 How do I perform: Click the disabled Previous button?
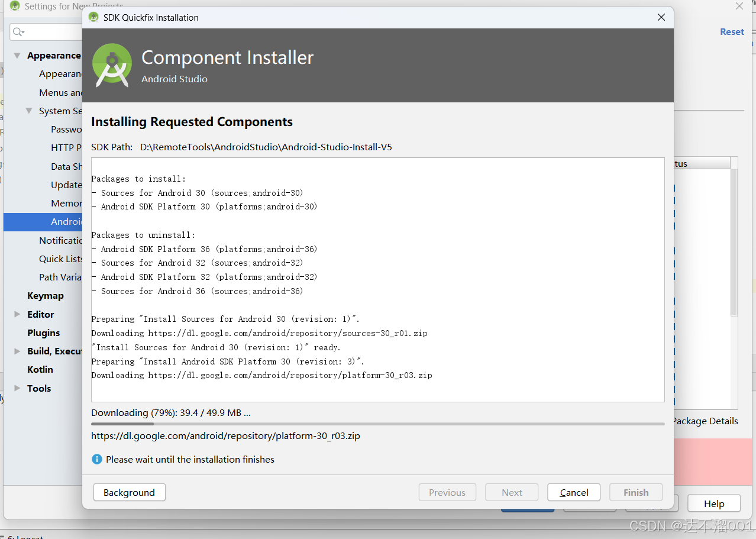coord(447,492)
